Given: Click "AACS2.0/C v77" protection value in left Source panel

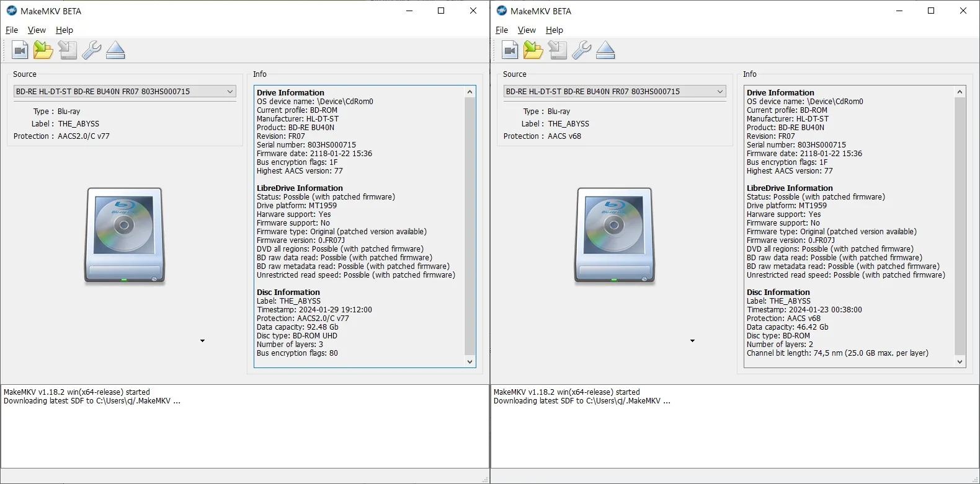Looking at the screenshot, I should [84, 136].
